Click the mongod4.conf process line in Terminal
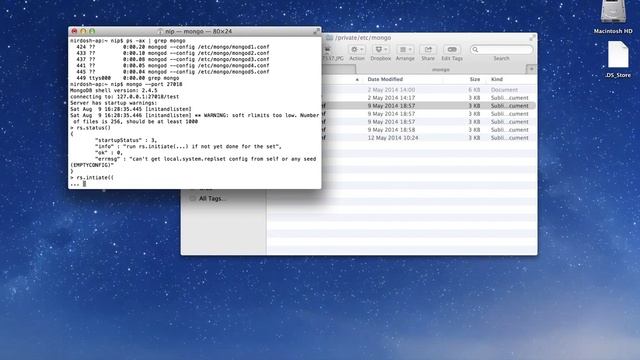640x360 pixels. (173, 65)
